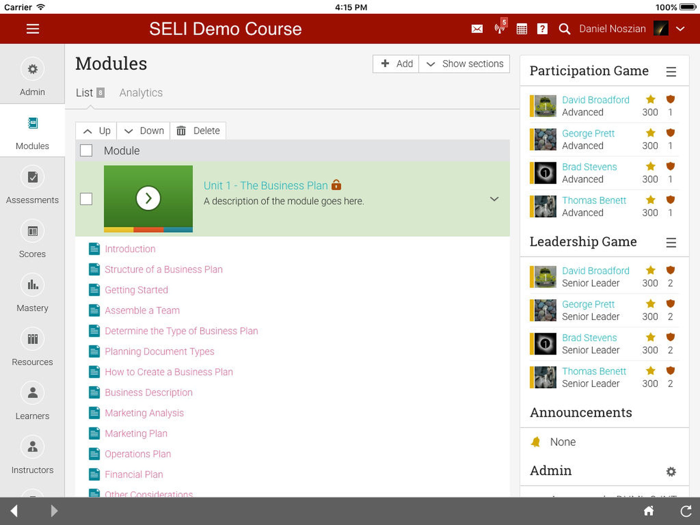Image resolution: width=700 pixels, height=525 pixels.
Task: Open the help question mark icon
Action: (542, 29)
